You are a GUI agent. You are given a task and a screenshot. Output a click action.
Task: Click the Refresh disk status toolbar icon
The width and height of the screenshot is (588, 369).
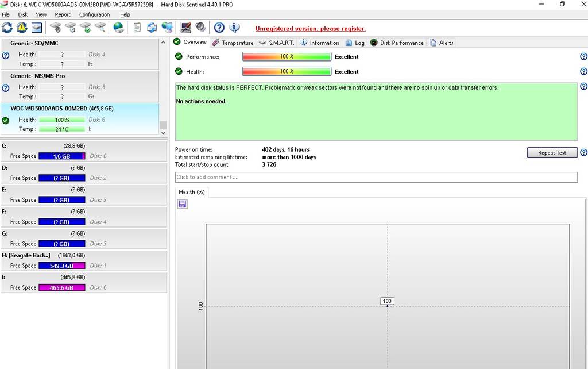pyautogui.click(x=7, y=27)
